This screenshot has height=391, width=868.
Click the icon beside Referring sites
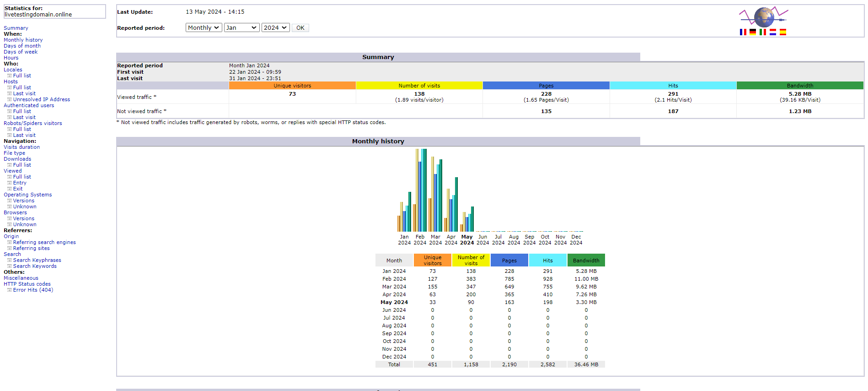point(9,248)
